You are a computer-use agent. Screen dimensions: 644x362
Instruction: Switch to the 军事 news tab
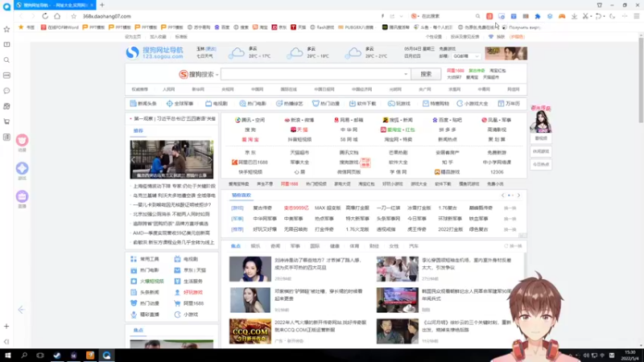295,246
